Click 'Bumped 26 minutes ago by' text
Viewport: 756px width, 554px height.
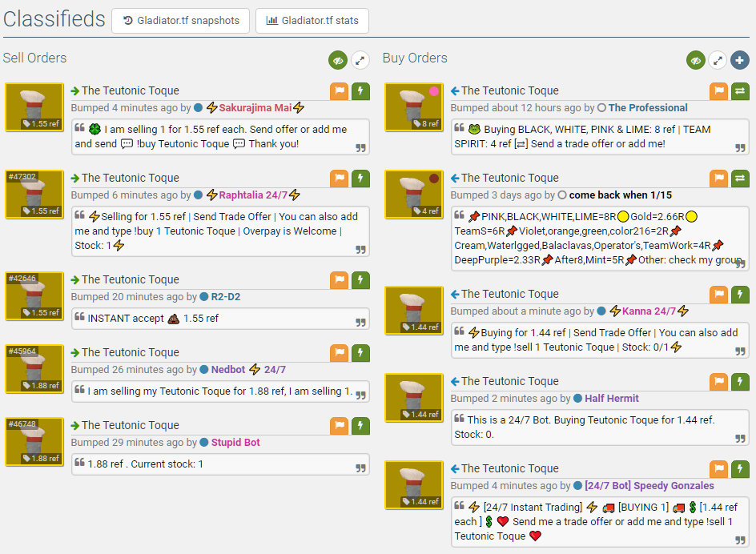tap(134, 370)
